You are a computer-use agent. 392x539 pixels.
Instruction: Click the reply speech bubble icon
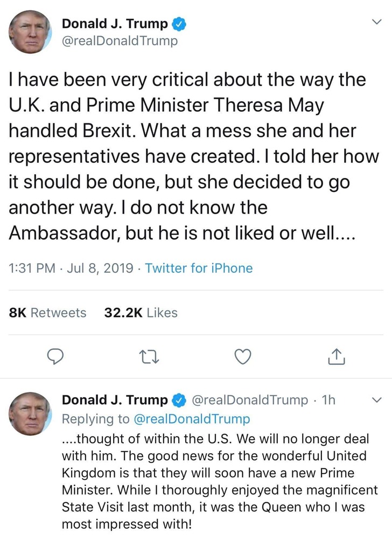[x=55, y=356]
